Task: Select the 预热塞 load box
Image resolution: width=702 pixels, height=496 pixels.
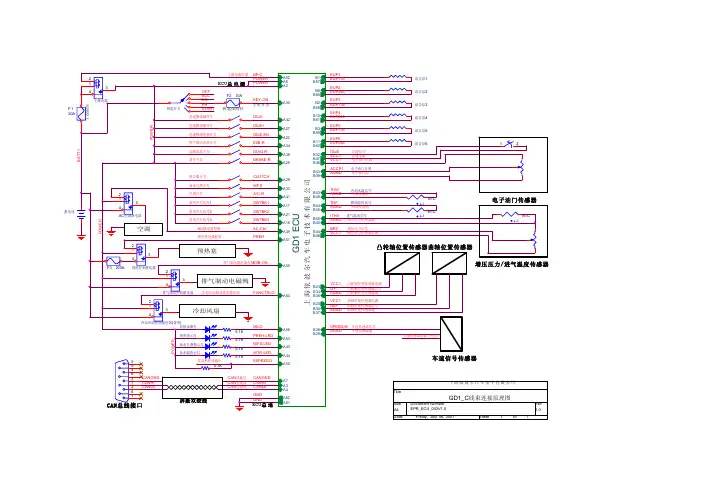Action: (207, 251)
